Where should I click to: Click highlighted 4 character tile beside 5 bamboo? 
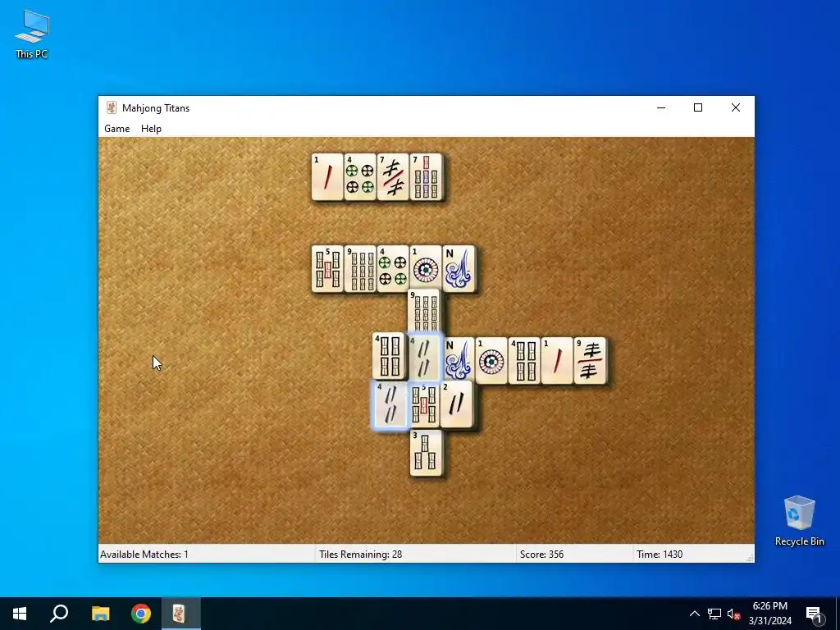390,405
